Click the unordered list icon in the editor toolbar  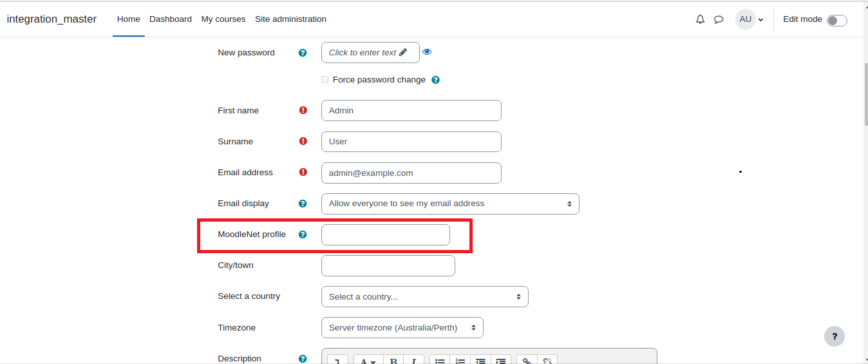(x=440, y=361)
